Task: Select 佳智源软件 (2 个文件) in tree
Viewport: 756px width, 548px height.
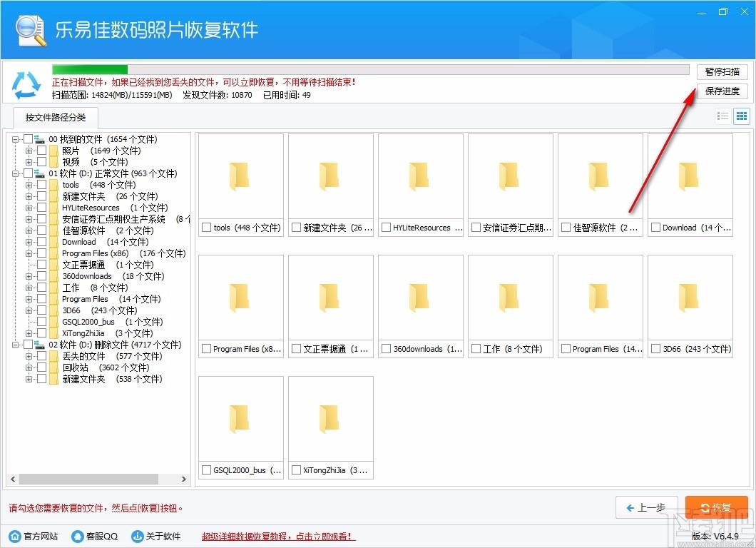Action: (x=108, y=230)
